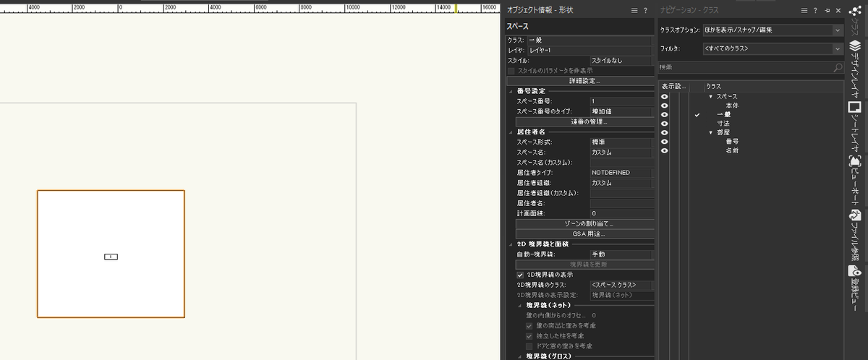Open the クラス tab in side strip

click(854, 20)
